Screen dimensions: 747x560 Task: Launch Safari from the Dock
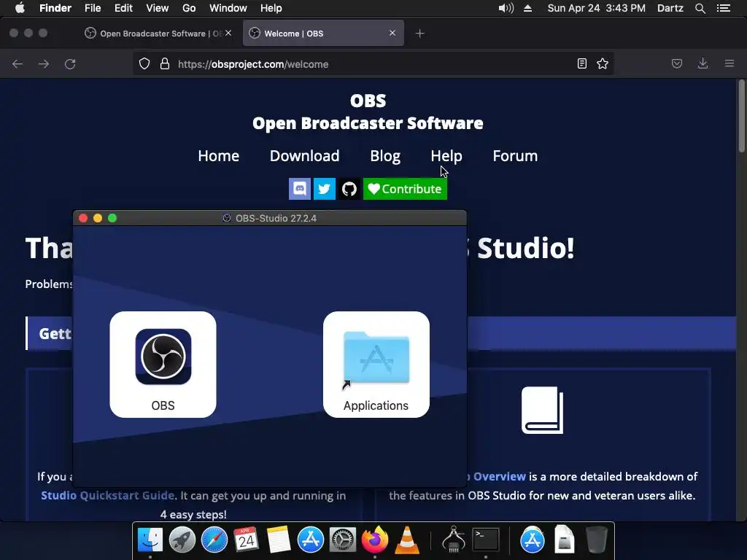point(214,540)
